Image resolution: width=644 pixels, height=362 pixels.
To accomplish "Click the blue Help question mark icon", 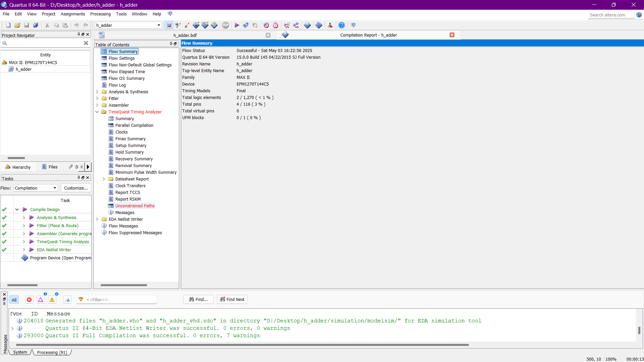I will pos(342,25).
